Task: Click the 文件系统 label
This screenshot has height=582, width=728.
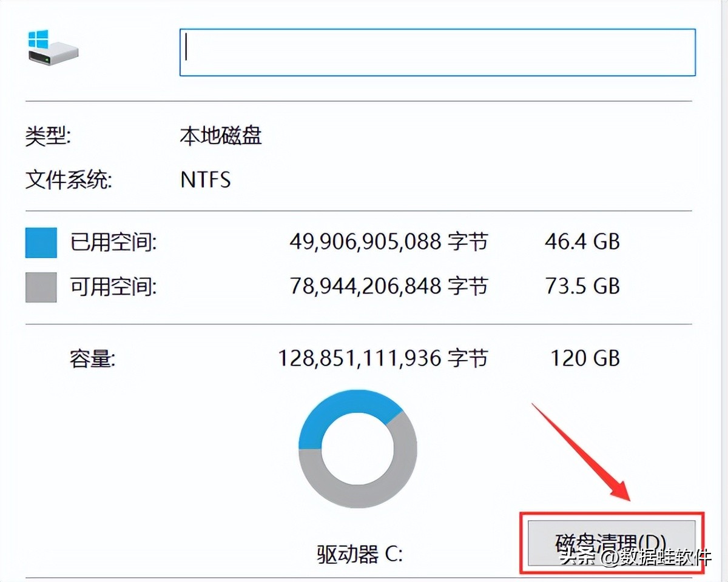Action: [69, 180]
